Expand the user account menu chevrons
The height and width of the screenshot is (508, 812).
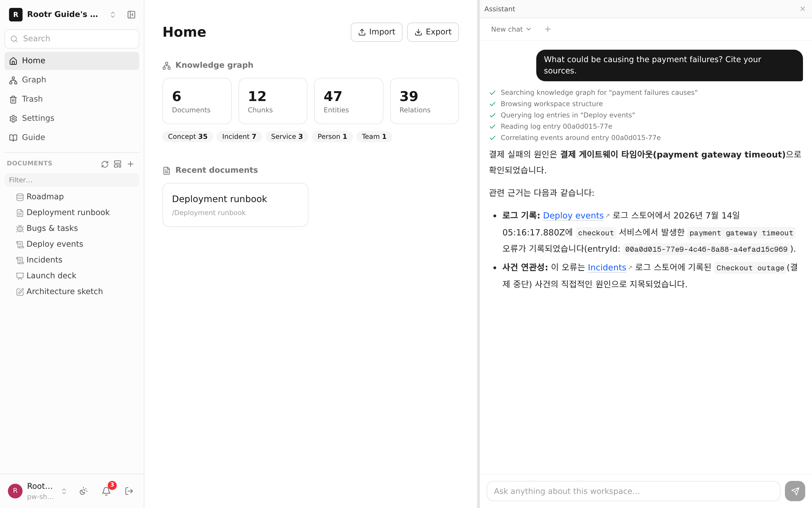point(64,491)
